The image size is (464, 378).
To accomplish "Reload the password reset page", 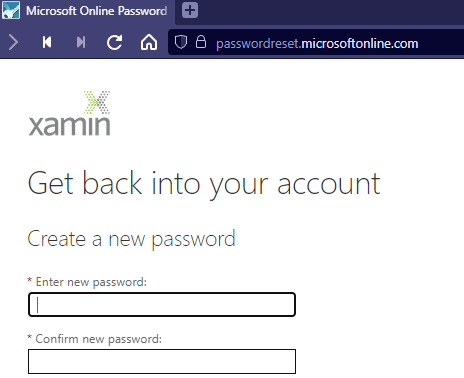I will (114, 42).
